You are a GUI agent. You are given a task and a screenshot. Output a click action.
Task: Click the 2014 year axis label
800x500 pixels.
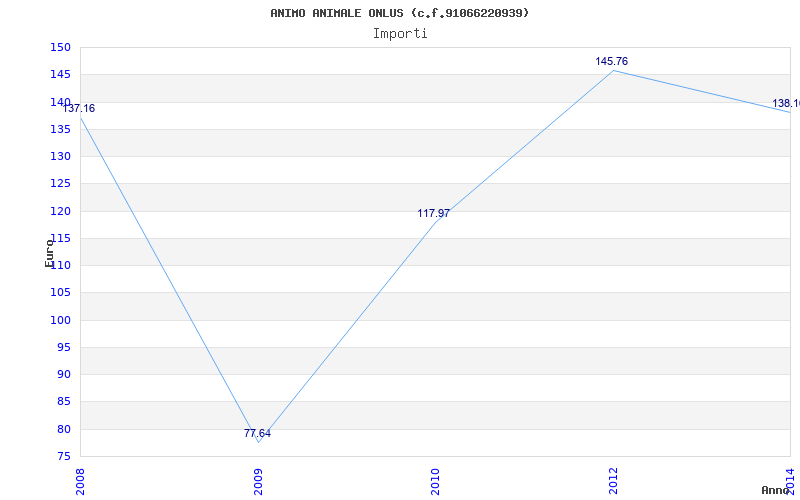(790, 480)
